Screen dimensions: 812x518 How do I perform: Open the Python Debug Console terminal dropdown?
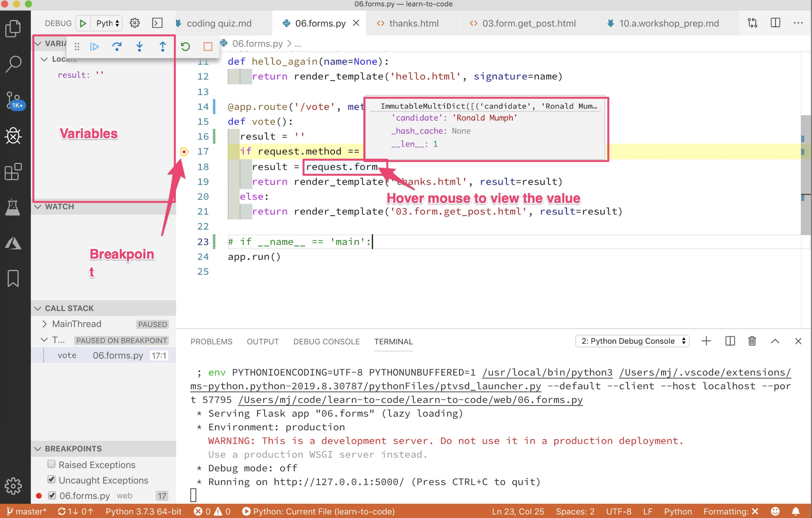[632, 341]
